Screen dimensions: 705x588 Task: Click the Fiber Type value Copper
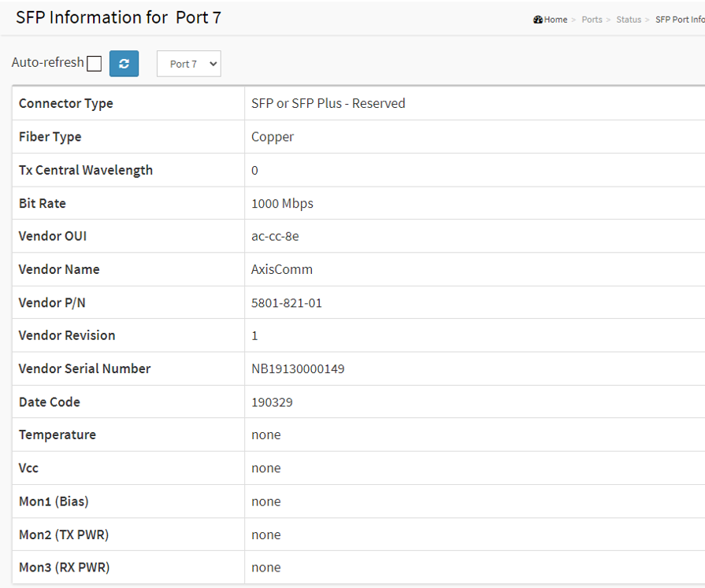pyautogui.click(x=273, y=137)
